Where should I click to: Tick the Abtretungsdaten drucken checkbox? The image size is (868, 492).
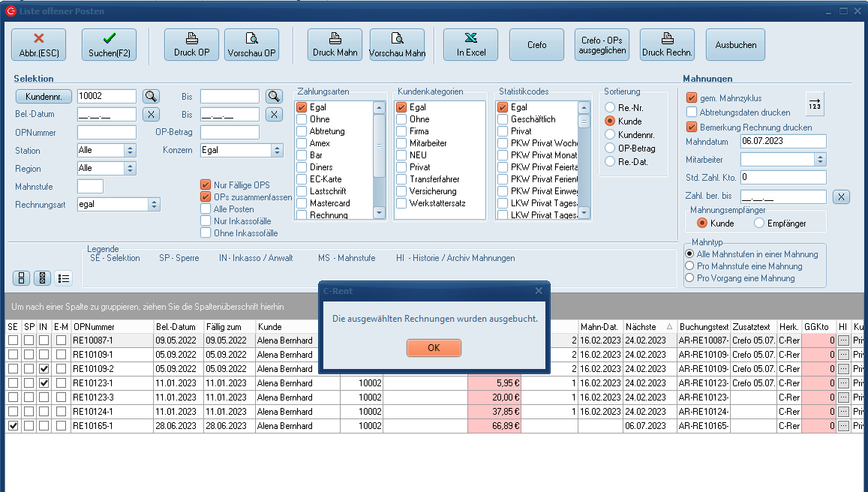[x=692, y=112]
